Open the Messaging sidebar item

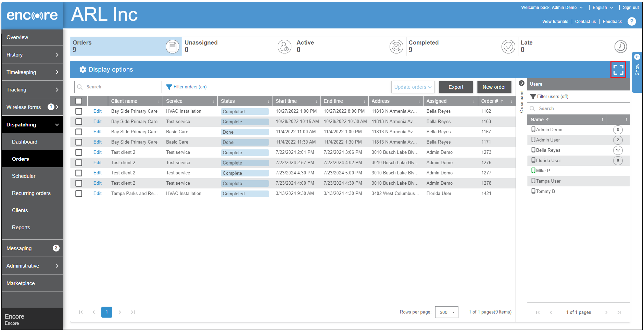(x=32, y=248)
